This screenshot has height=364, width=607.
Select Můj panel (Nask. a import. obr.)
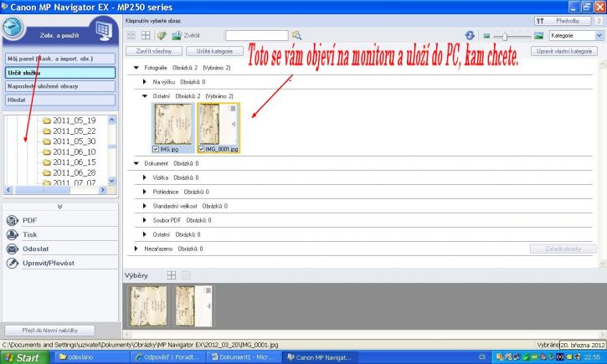[x=60, y=59]
